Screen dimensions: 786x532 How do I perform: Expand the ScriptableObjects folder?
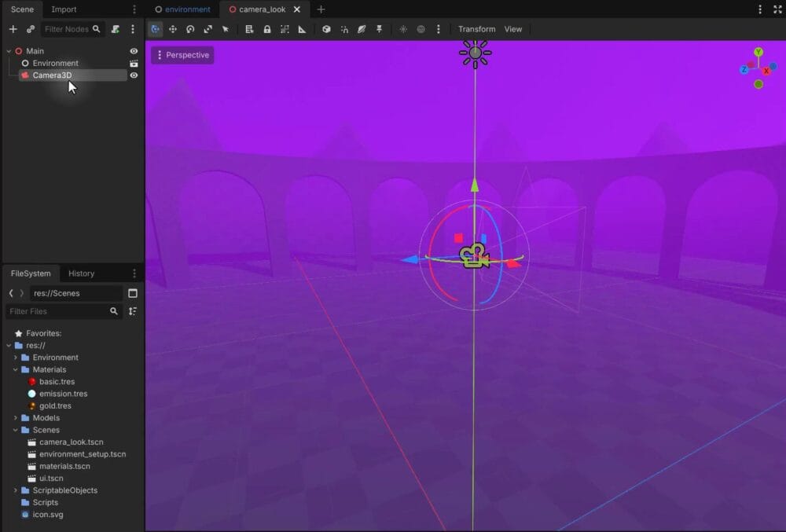pyautogui.click(x=15, y=490)
